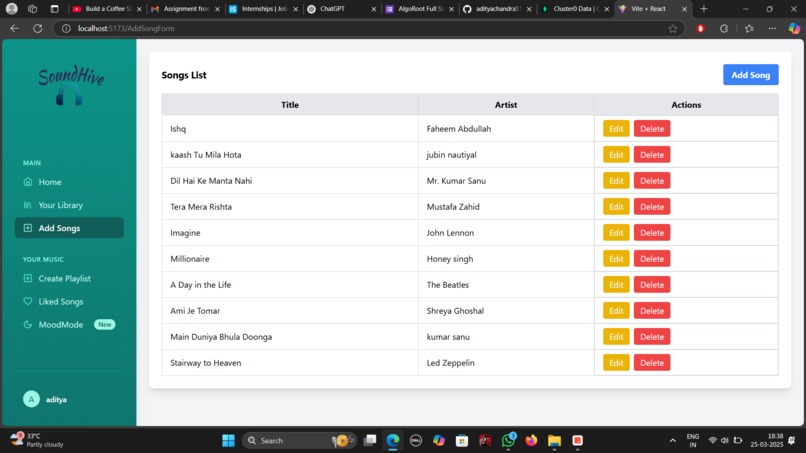Click the Your Library books icon
The height and width of the screenshot is (453, 806).
click(28, 205)
